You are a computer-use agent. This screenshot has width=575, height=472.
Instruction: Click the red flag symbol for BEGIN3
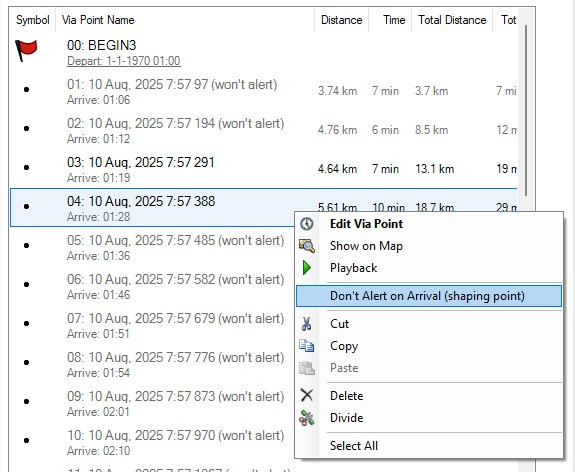26,50
